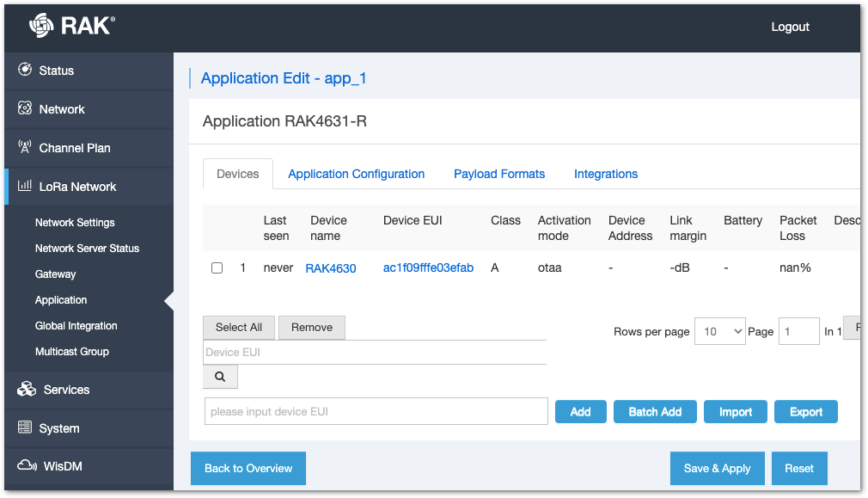
Task: Click the Services cubes icon
Action: click(x=27, y=389)
